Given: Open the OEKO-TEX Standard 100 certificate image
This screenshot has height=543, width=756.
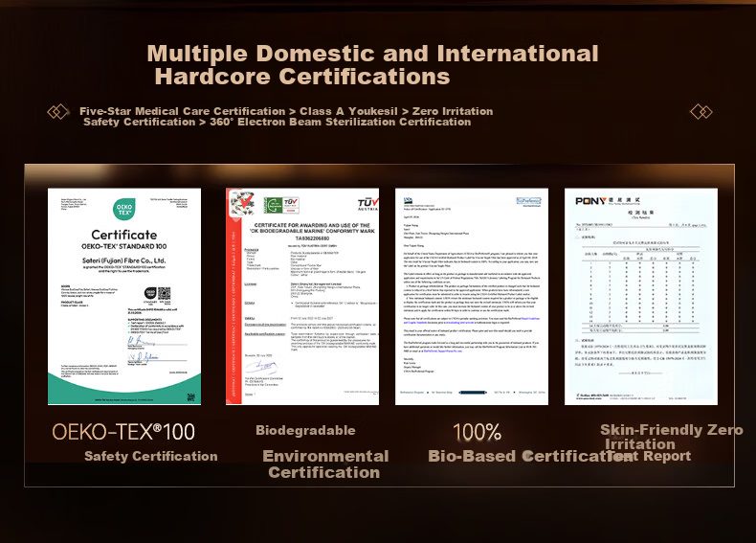Looking at the screenshot, I should [x=124, y=296].
